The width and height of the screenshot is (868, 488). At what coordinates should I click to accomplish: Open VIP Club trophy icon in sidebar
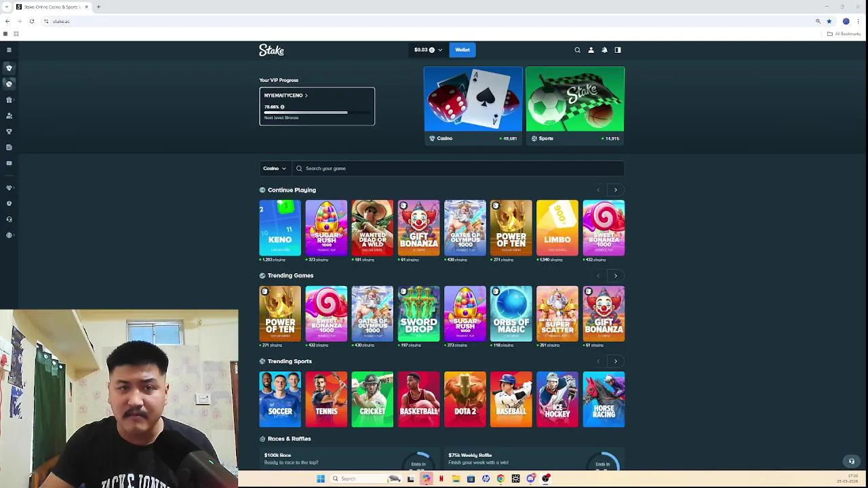pyautogui.click(x=9, y=131)
